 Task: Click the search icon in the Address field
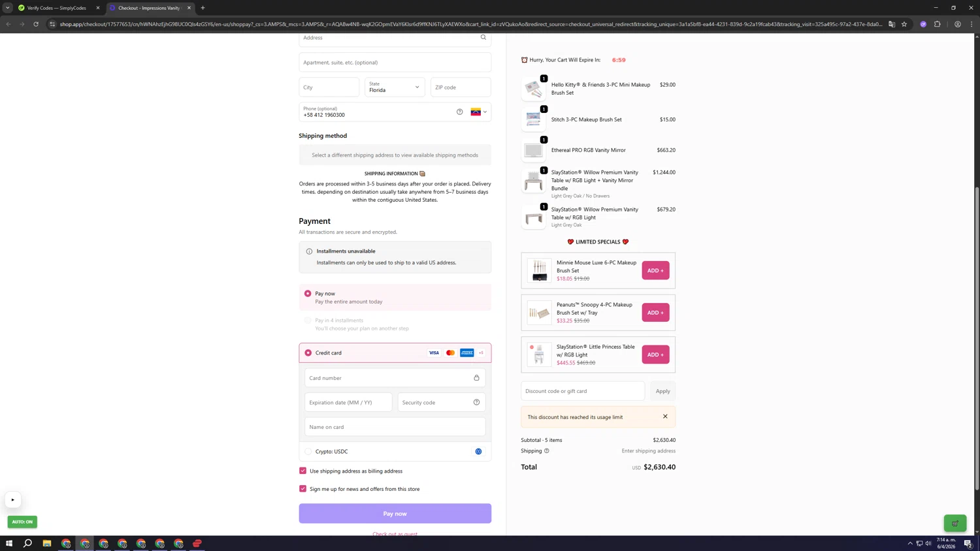(x=483, y=37)
